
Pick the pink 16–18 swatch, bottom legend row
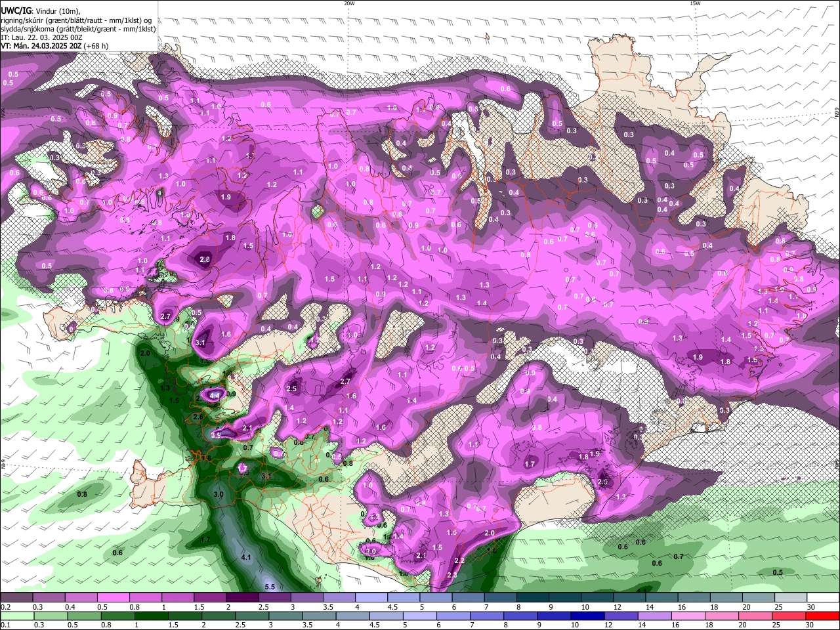(688, 616)
